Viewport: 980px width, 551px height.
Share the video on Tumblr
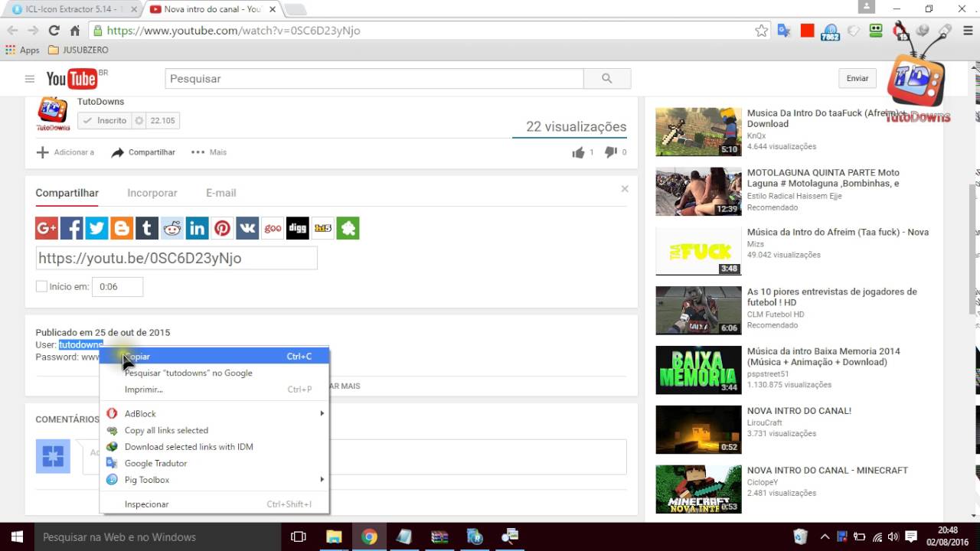(x=147, y=228)
